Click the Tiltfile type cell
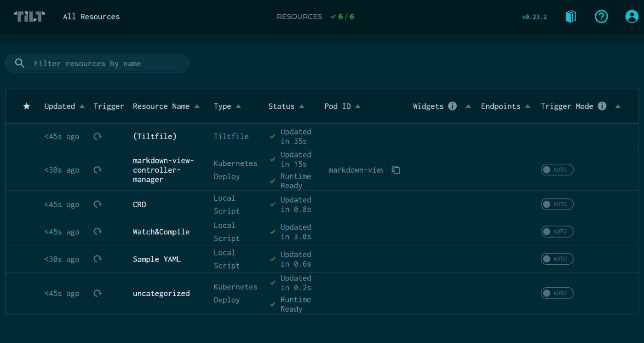 [x=231, y=136]
